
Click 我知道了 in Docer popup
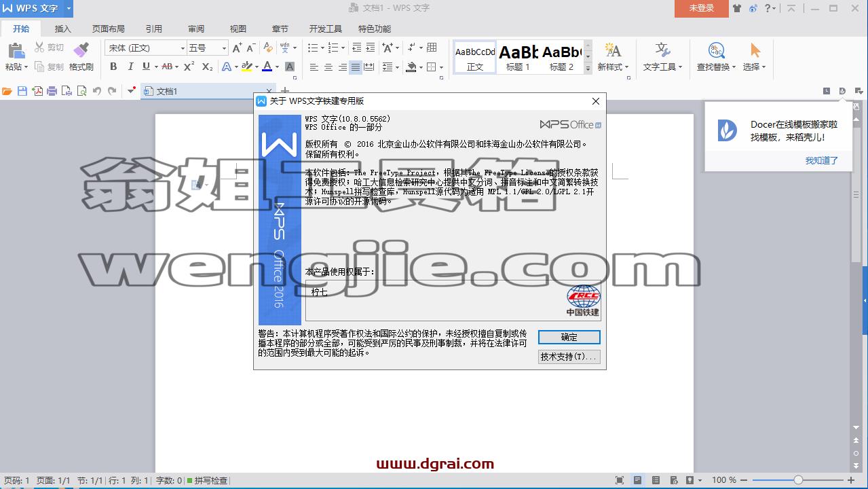(x=822, y=160)
